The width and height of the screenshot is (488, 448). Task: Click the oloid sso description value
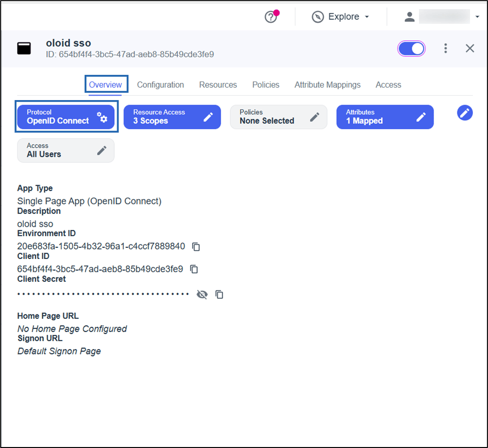click(35, 224)
